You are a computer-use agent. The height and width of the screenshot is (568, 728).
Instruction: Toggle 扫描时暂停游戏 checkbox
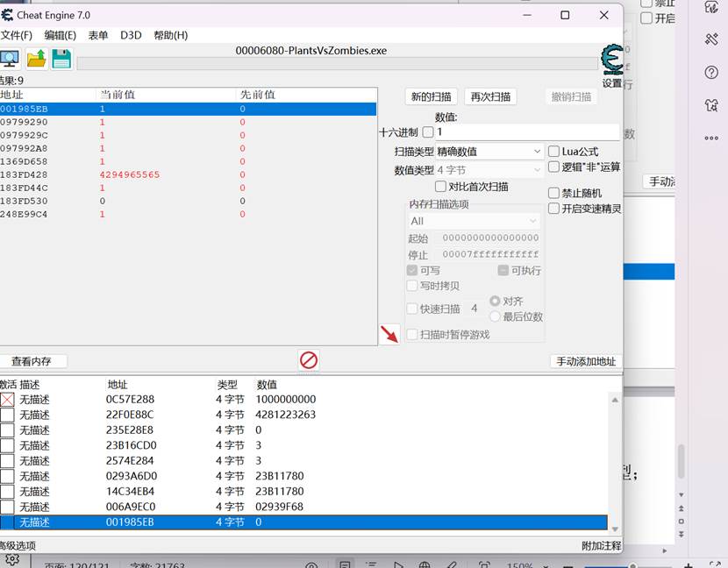coord(412,334)
